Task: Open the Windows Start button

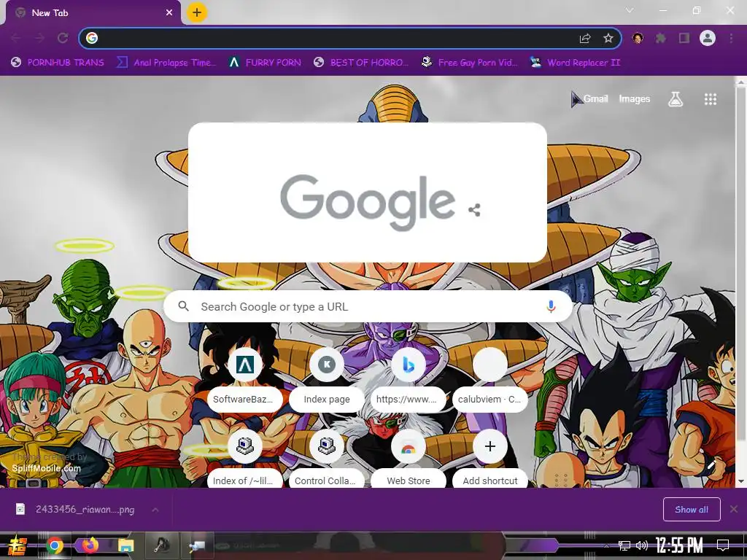Action: tap(17, 545)
